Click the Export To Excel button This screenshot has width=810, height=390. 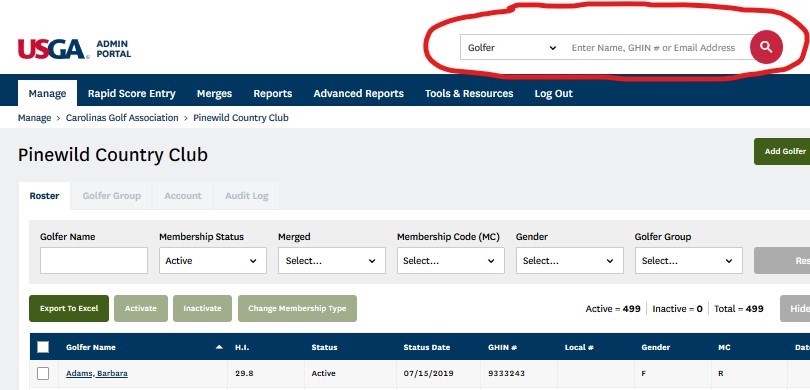69,308
